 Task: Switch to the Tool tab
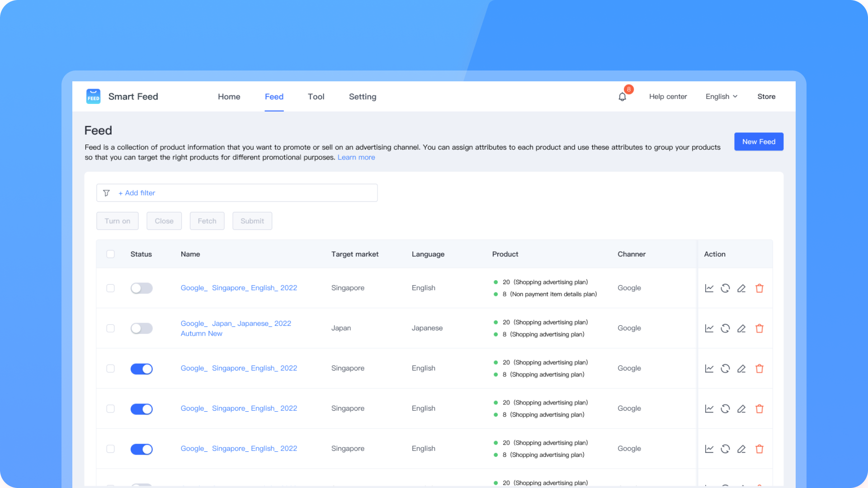point(316,97)
